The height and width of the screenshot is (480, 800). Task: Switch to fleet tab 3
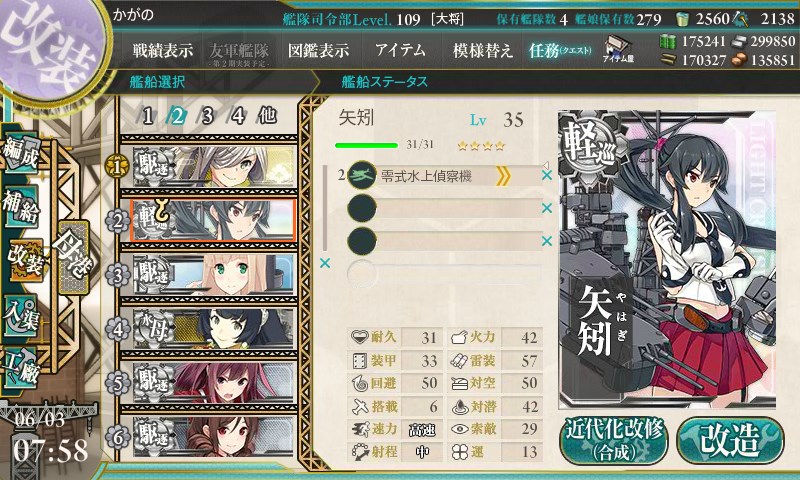[208, 116]
